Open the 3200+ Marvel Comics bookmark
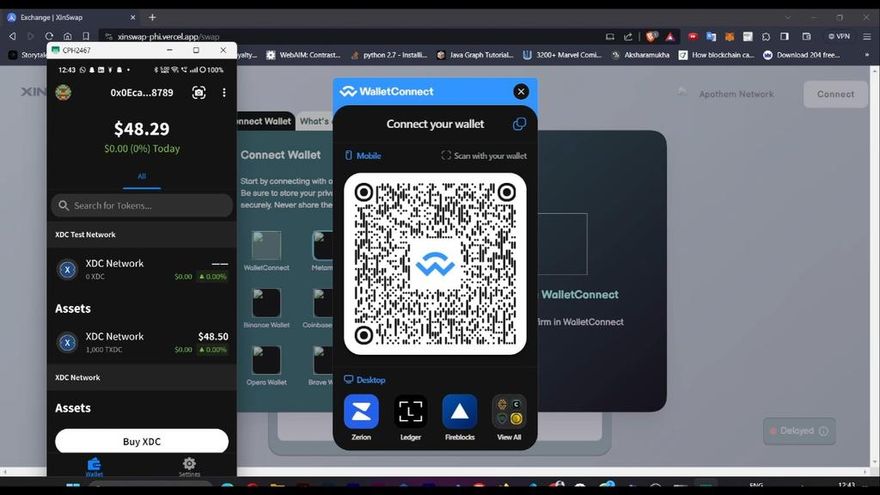The image size is (880, 495). pos(561,55)
